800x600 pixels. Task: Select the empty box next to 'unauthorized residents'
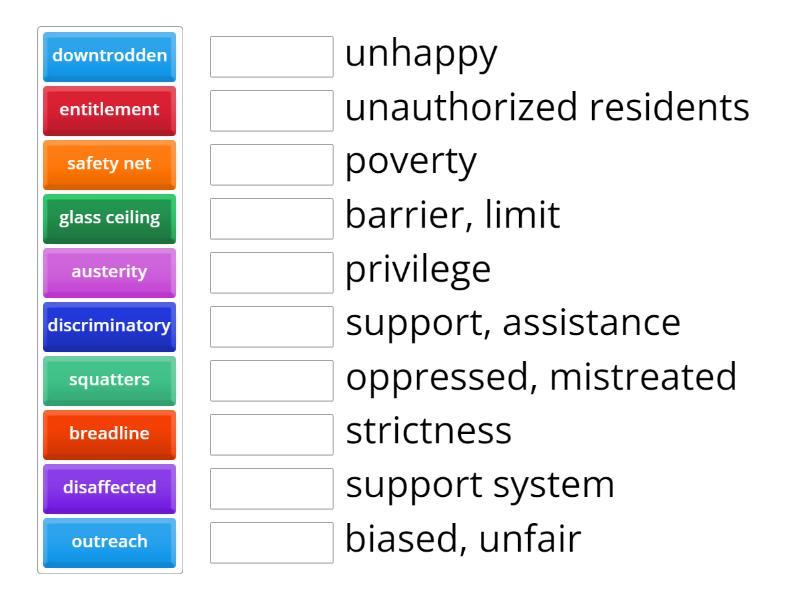(271, 111)
